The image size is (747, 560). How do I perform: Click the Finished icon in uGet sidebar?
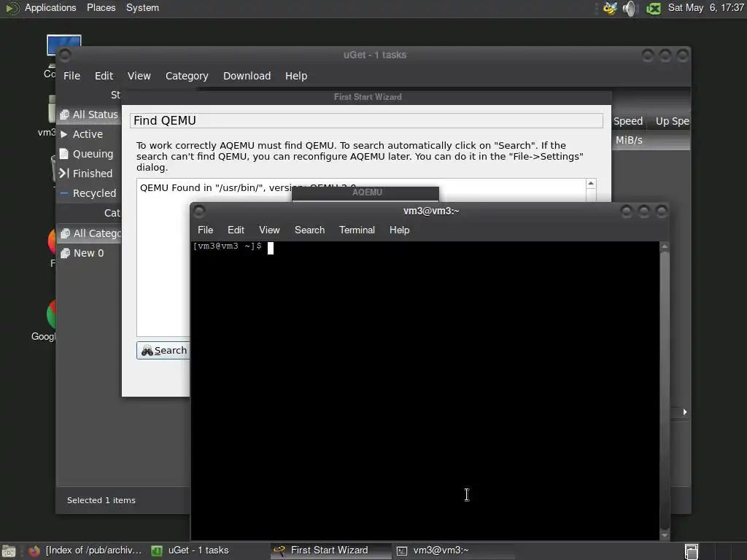tap(64, 174)
